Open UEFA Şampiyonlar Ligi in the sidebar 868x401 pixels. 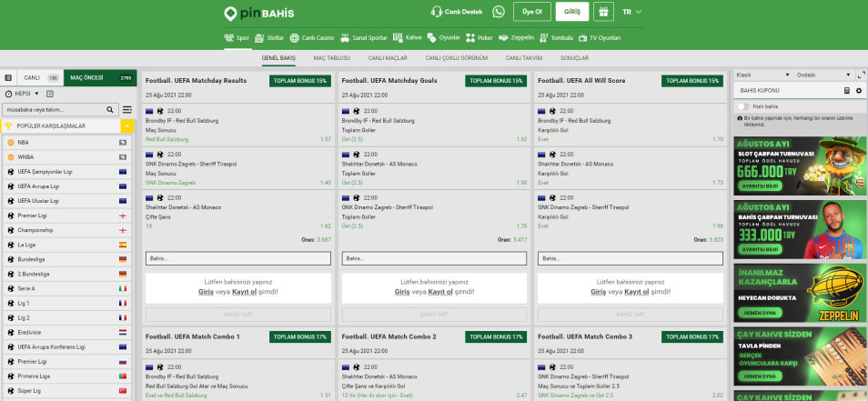[x=67, y=172]
